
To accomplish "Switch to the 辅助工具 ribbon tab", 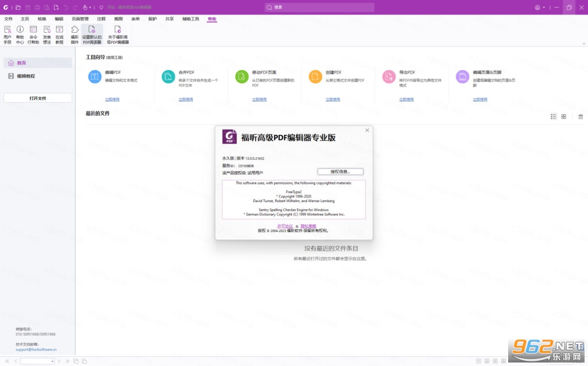I will coord(191,19).
